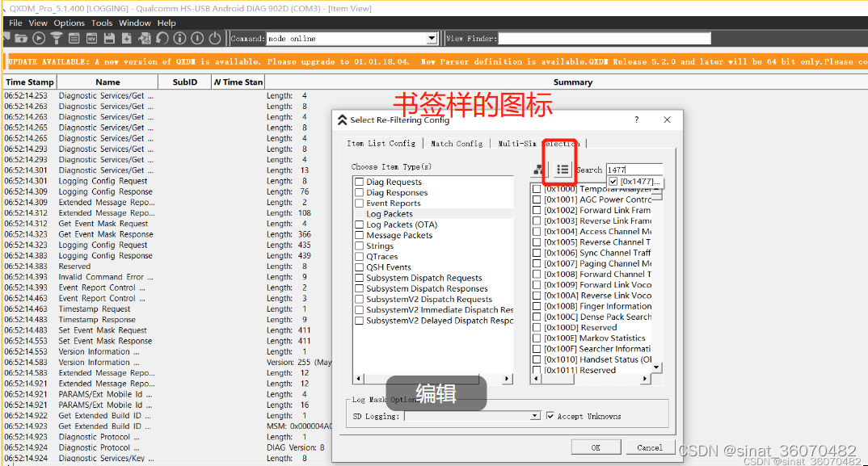The image size is (868, 466).
Task: Check the QTraces item type
Action: [x=360, y=256]
